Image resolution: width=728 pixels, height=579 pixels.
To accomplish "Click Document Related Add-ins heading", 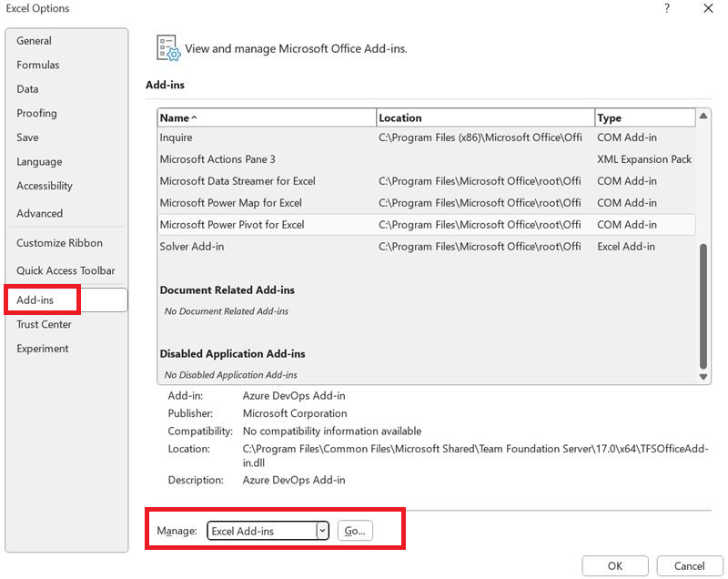I will pyautogui.click(x=227, y=290).
